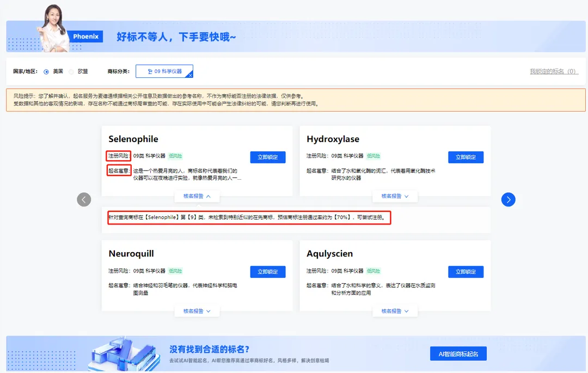Click the 低风险 tag on Selenophile card
The image size is (588, 373).
pyautogui.click(x=175, y=156)
